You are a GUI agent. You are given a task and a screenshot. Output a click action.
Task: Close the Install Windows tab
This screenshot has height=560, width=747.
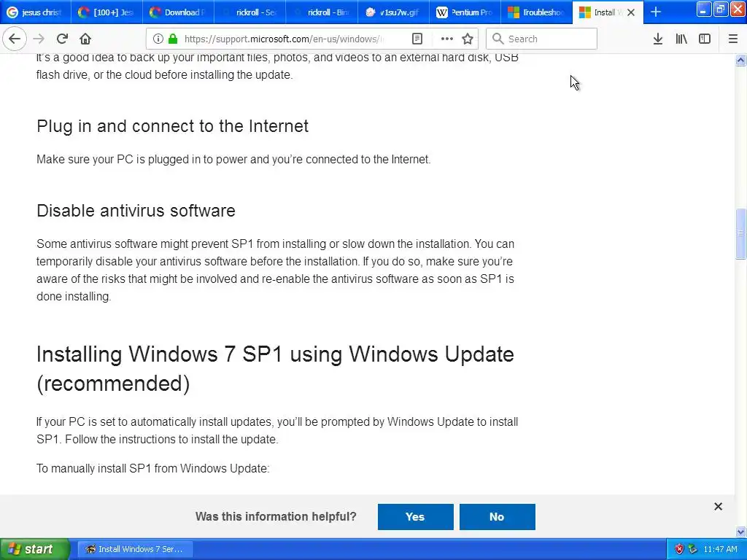(x=631, y=12)
